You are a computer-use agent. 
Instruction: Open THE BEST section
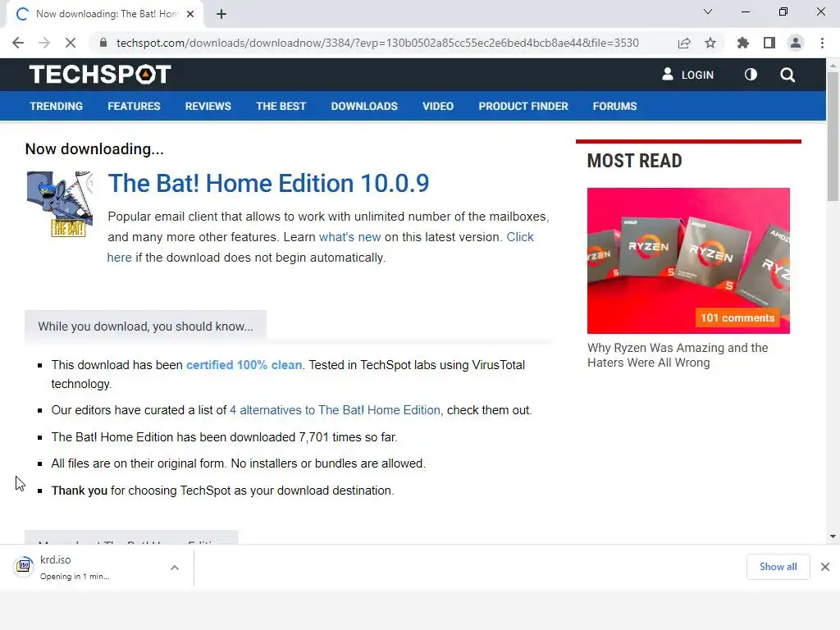(x=281, y=106)
